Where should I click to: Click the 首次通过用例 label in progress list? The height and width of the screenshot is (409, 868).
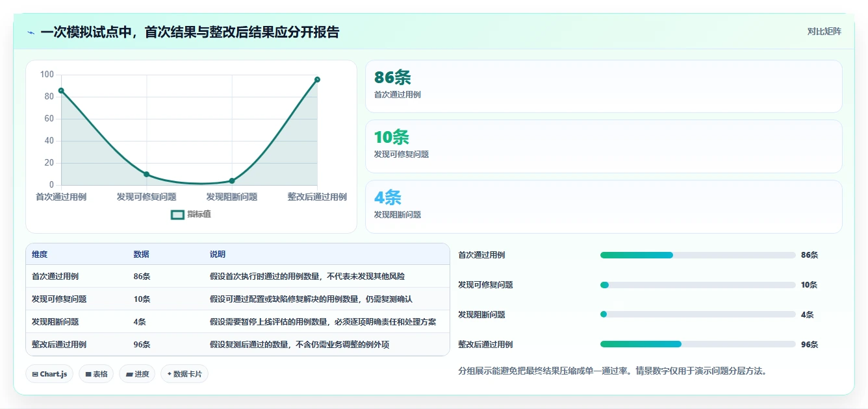click(481, 255)
